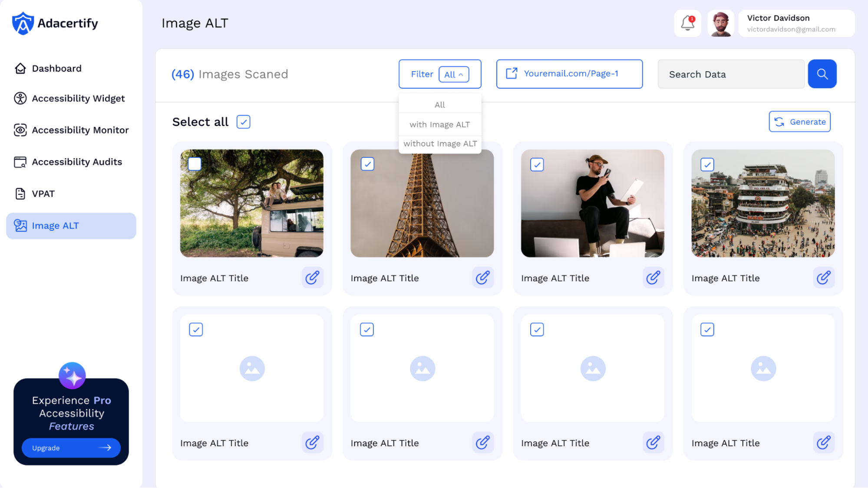868x488 pixels.
Task: Edit ALT title of safari jeep image
Action: click(x=313, y=277)
